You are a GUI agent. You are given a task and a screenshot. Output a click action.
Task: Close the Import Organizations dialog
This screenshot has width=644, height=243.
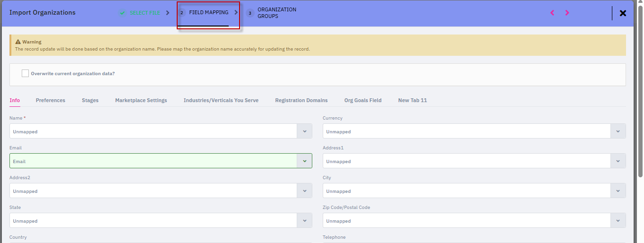[x=623, y=13]
